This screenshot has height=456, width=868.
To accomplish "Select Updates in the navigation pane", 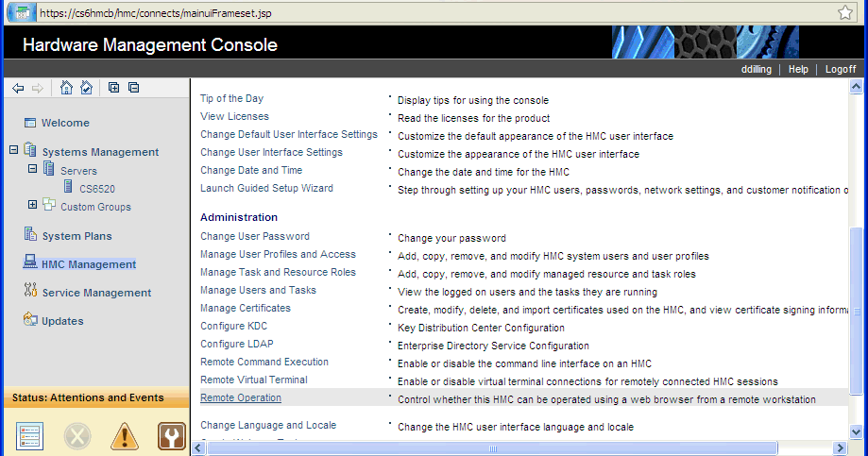I will [62, 321].
